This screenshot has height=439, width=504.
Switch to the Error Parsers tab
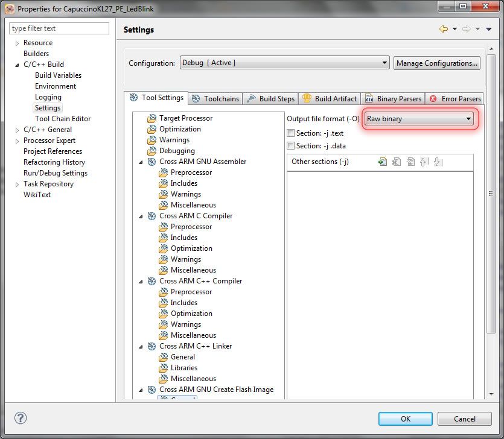pos(455,98)
